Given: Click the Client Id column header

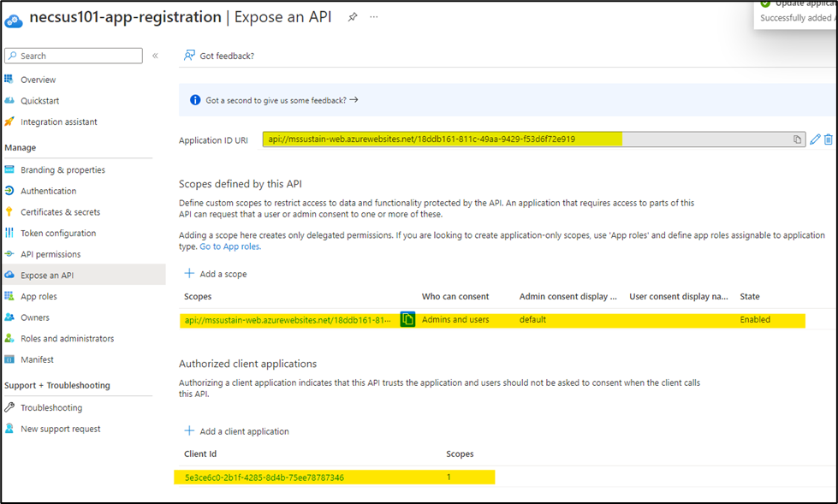Looking at the screenshot, I should (x=200, y=454).
